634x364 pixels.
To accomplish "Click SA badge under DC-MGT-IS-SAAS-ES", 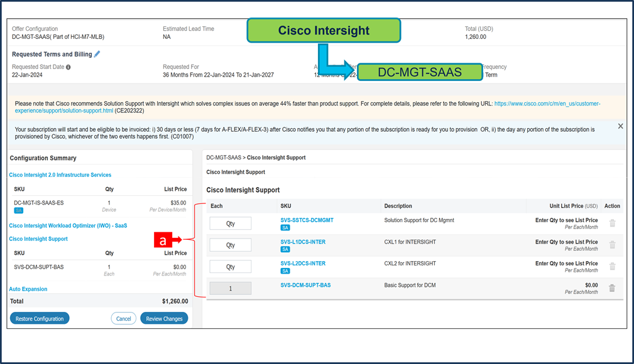I will point(19,210).
